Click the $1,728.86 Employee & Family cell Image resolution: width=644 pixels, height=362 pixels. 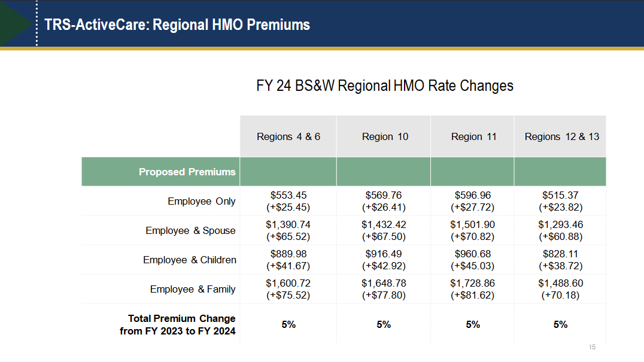(473, 289)
